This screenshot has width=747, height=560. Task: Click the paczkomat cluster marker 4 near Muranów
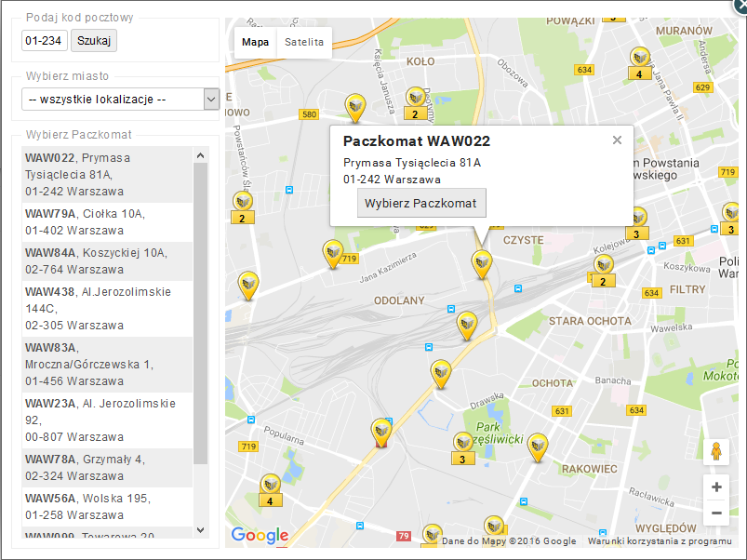point(639,63)
